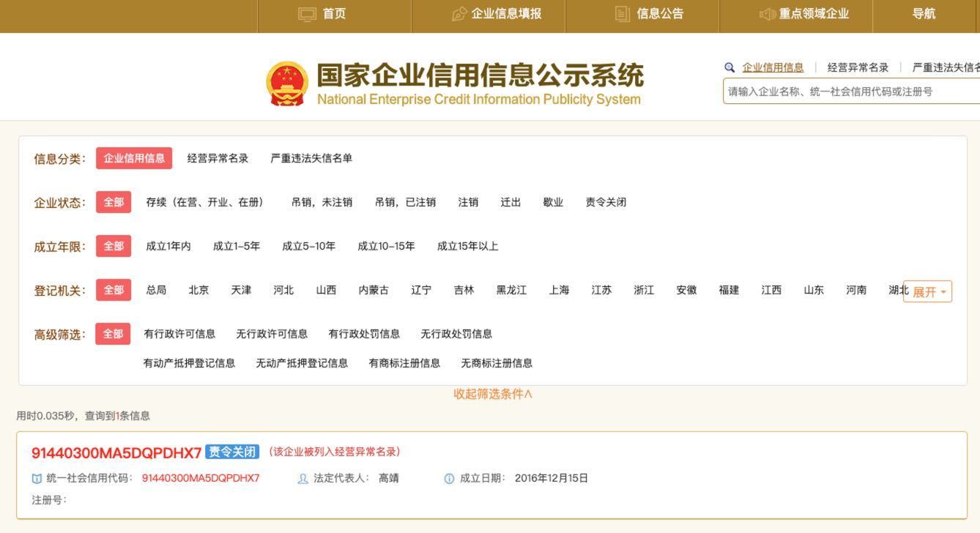Image resolution: width=980 pixels, height=533 pixels.
Task: Open the 首页 navigation tab
Action: (335, 16)
